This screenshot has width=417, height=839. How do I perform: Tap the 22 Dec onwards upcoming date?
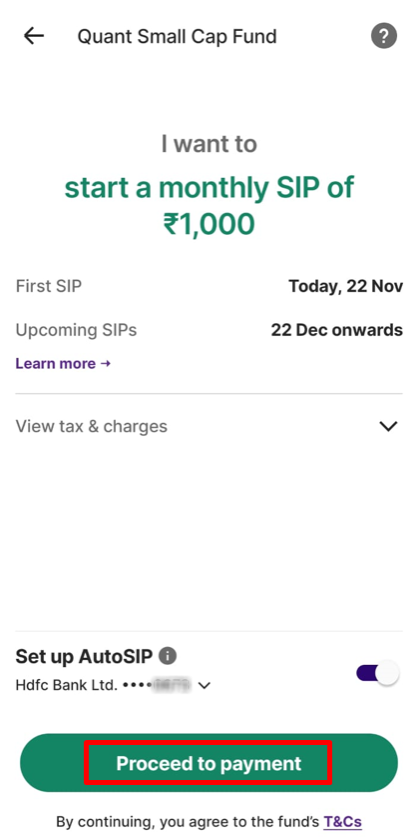(x=337, y=330)
